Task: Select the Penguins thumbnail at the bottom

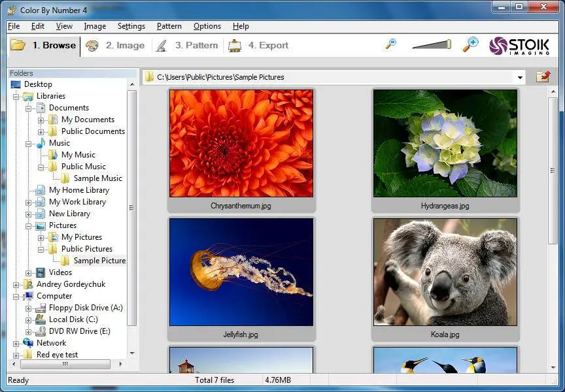Action: 445,360
